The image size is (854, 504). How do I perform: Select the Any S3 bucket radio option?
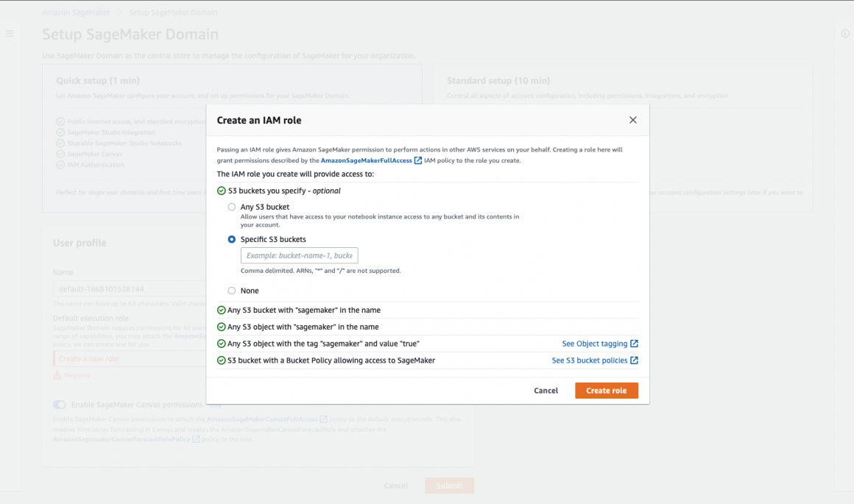232,207
